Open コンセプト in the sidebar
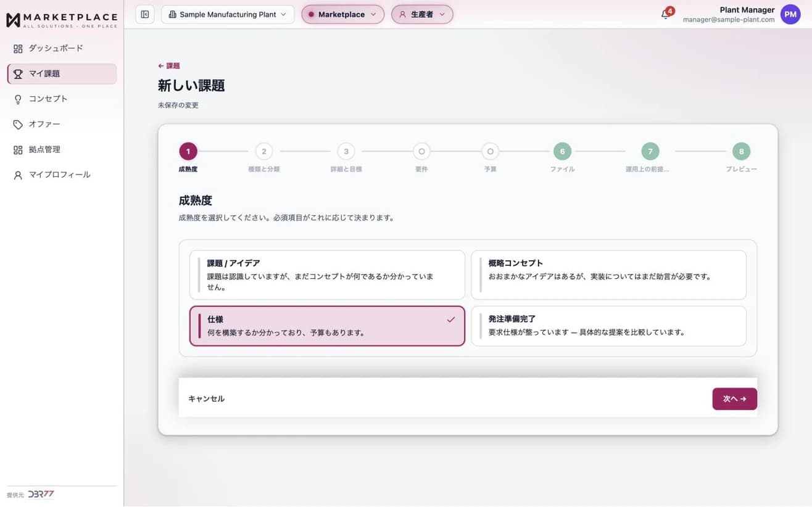Screen dimensions: 812x507 62,99
